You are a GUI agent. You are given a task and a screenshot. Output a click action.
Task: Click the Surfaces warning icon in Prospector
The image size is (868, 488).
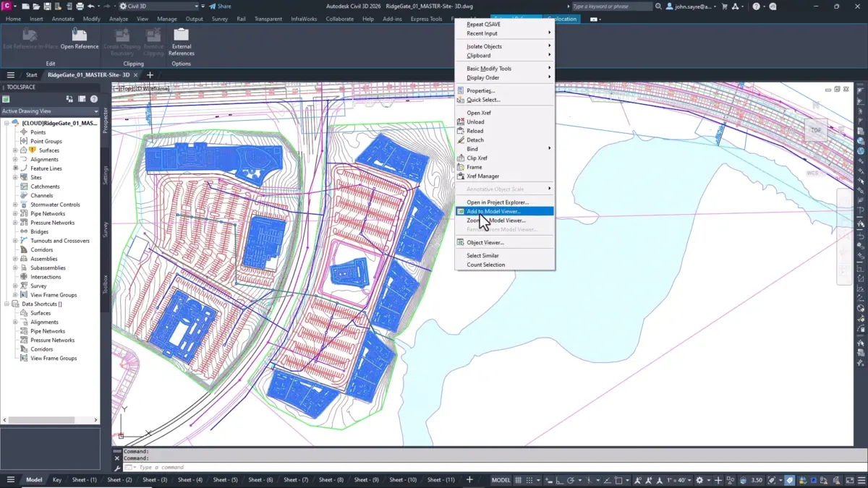(33, 150)
